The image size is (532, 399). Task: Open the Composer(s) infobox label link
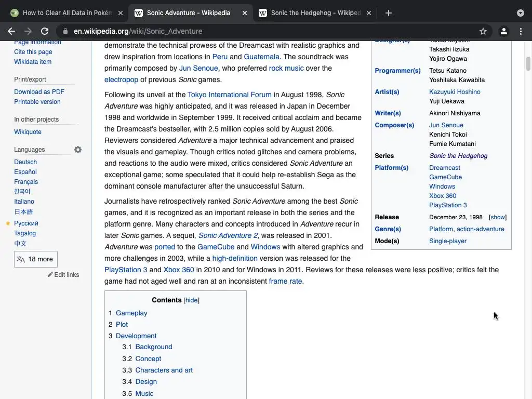394,125
